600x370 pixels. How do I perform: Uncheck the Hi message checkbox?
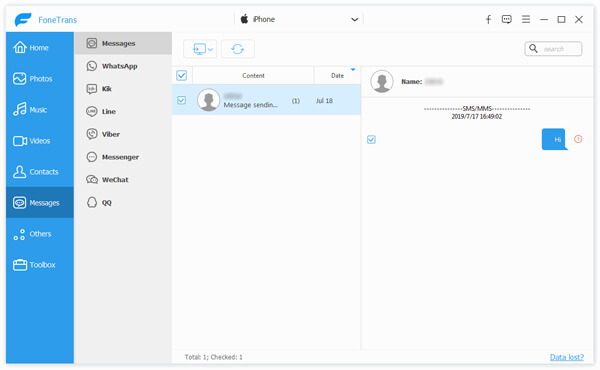point(371,139)
